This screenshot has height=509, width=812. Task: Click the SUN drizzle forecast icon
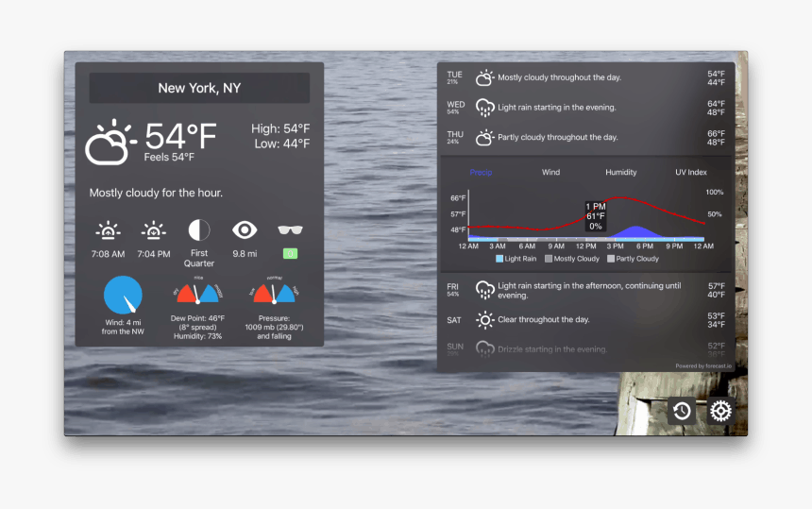pos(484,349)
